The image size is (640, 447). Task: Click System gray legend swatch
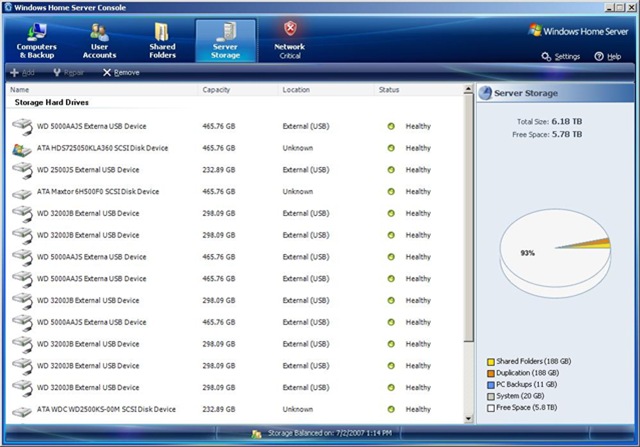(x=491, y=396)
